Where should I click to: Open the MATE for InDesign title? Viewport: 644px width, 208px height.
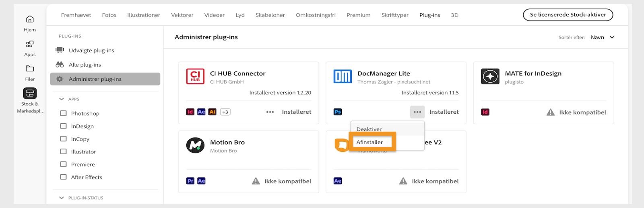coord(533,73)
